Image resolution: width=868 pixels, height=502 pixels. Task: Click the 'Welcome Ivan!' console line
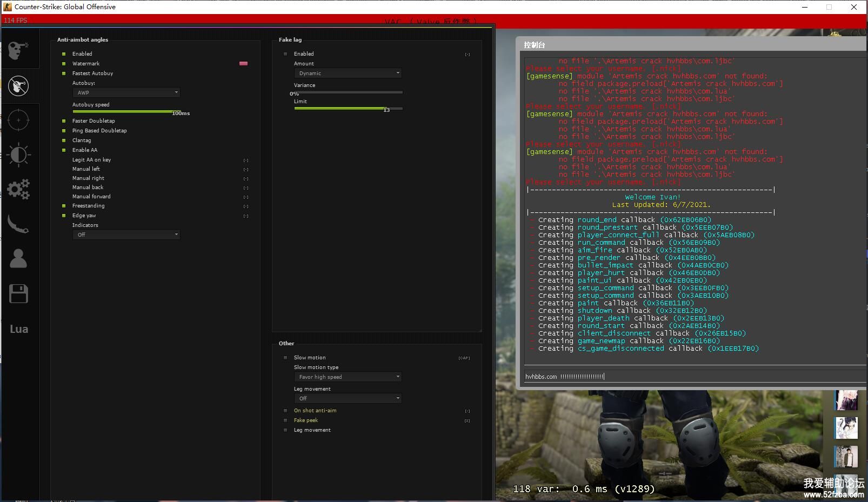[x=653, y=197]
